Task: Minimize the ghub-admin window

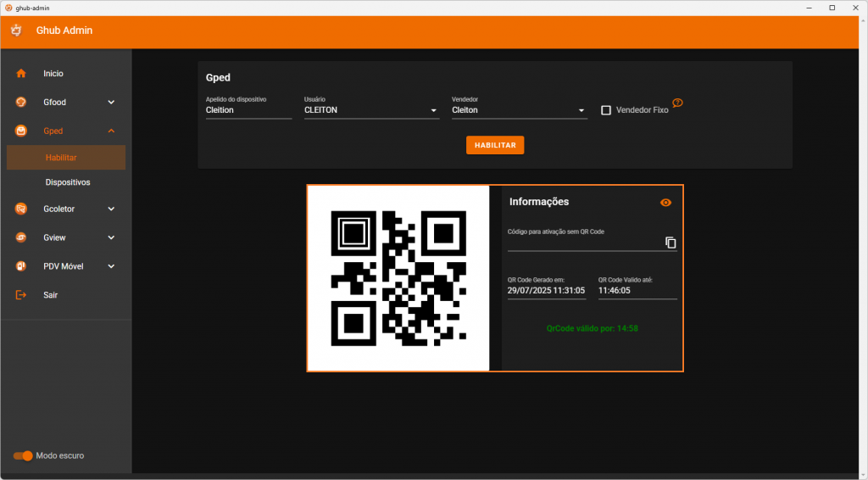Action: coord(810,8)
